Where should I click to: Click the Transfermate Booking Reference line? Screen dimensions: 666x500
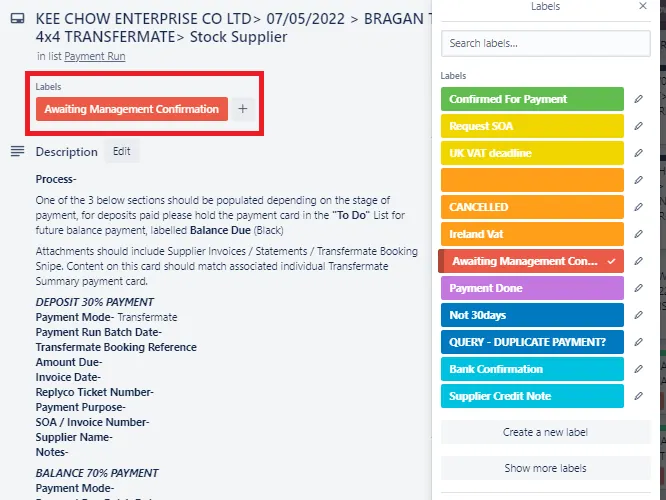(116, 347)
